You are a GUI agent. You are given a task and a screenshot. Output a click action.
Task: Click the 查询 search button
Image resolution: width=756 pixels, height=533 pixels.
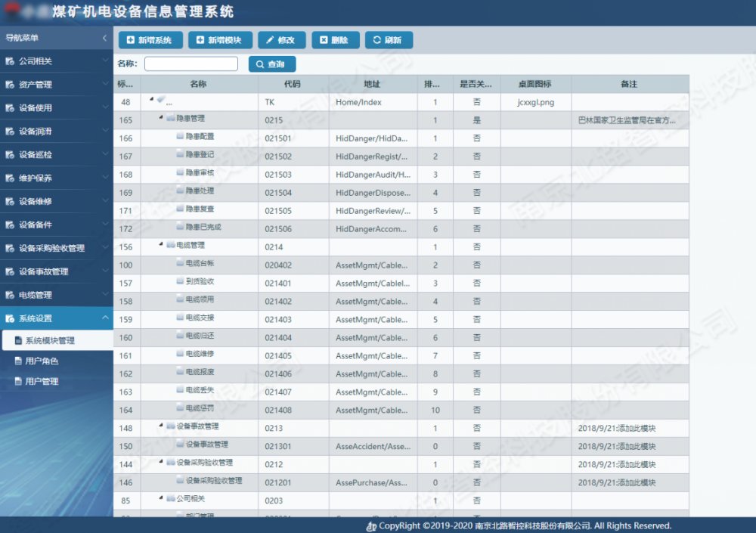click(271, 64)
